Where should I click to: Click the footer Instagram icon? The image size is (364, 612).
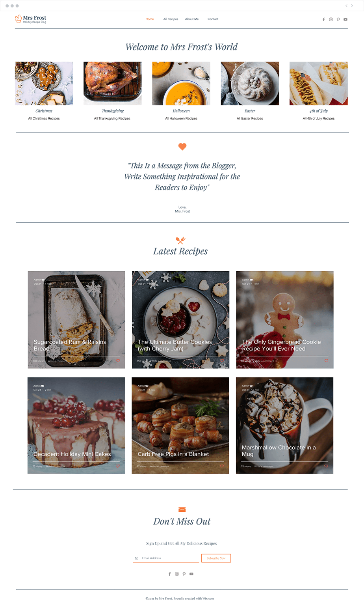pyautogui.click(x=177, y=574)
